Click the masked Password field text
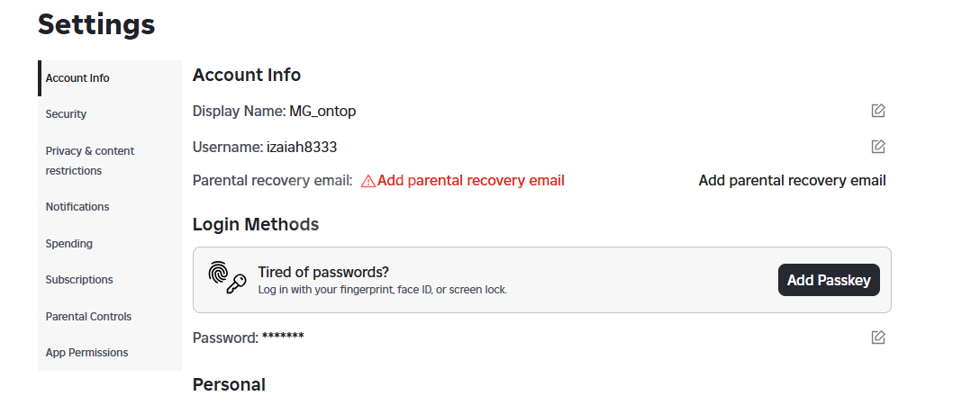The image size is (980, 405). pyautogui.click(x=283, y=337)
